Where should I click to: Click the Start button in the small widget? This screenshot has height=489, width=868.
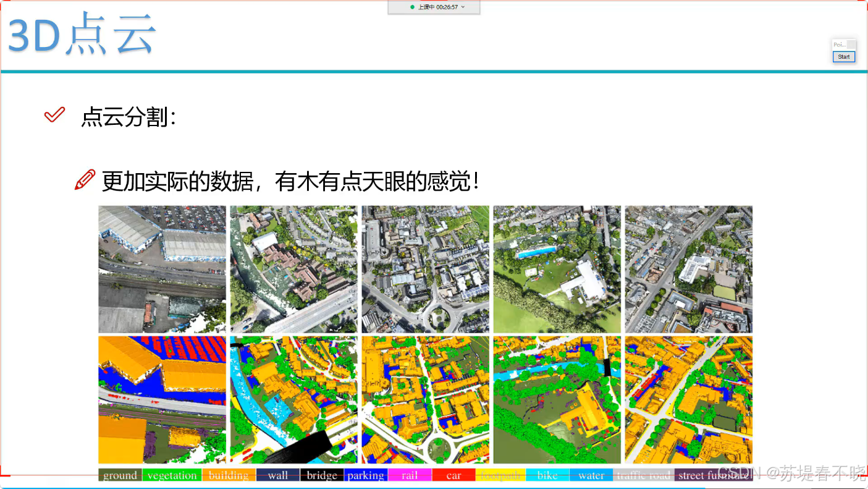[844, 57]
